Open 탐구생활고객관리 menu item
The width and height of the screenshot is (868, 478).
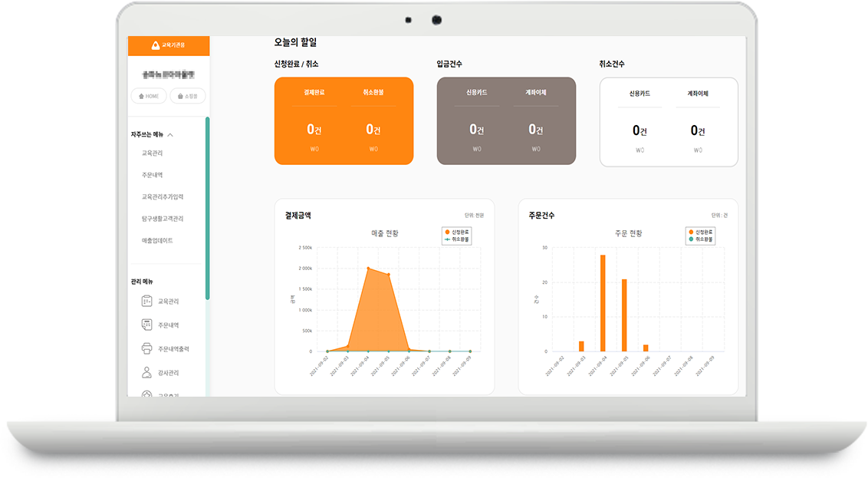(x=162, y=219)
